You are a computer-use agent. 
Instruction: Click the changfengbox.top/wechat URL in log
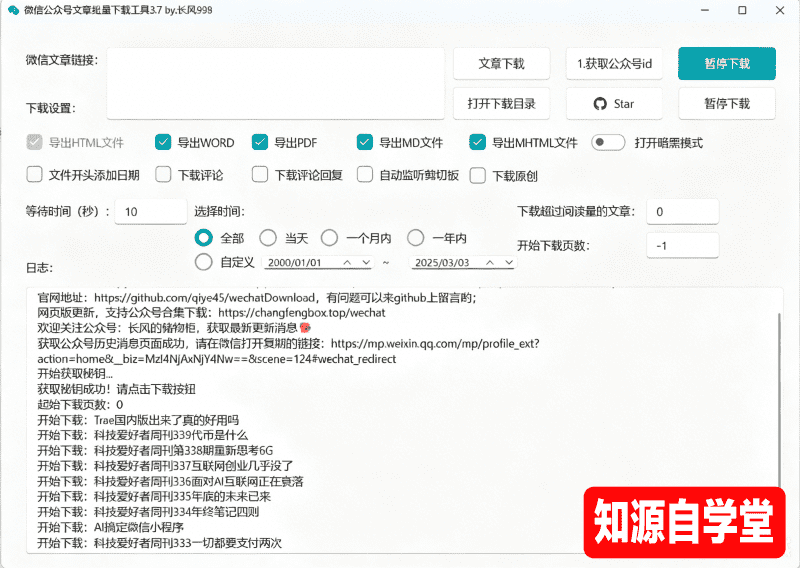coord(302,313)
